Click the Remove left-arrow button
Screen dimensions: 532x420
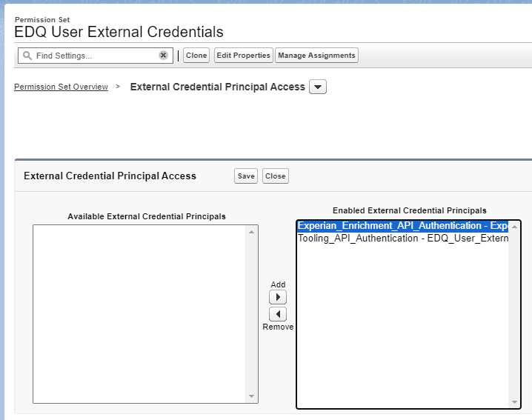[x=278, y=314]
